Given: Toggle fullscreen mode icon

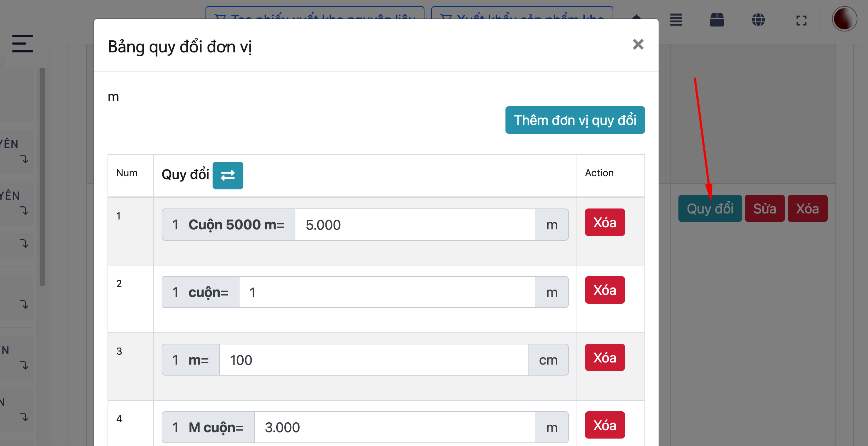Looking at the screenshot, I should pos(802,21).
